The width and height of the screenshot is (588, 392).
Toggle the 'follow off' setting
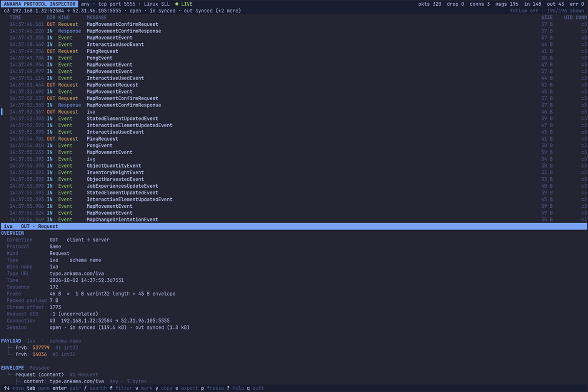pos(524,11)
